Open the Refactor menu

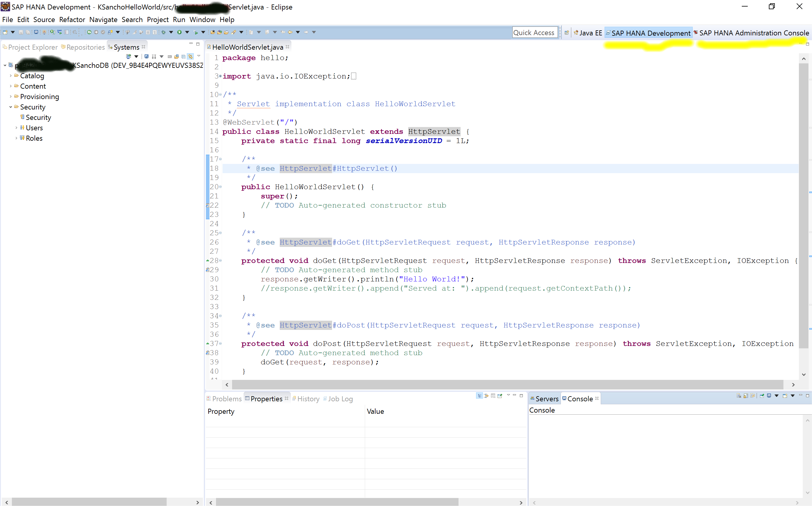click(72, 19)
